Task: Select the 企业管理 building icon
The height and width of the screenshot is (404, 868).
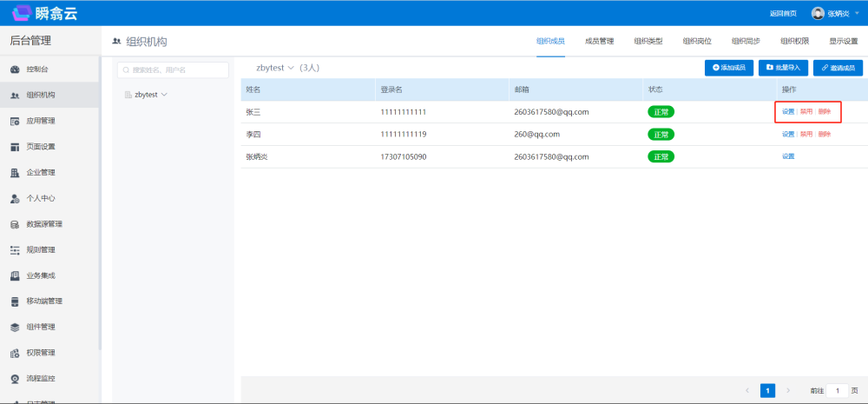Action: [x=15, y=173]
